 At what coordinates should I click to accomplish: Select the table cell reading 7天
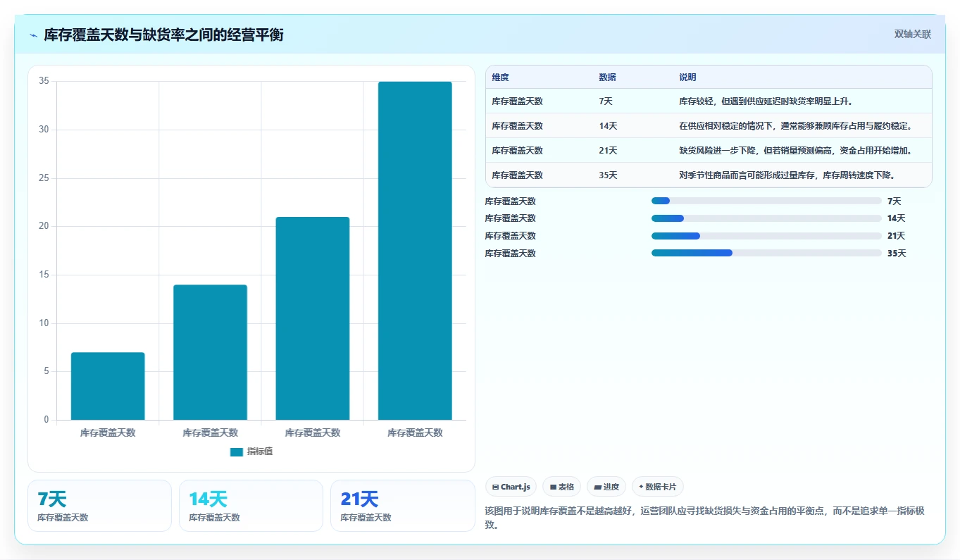(x=606, y=101)
